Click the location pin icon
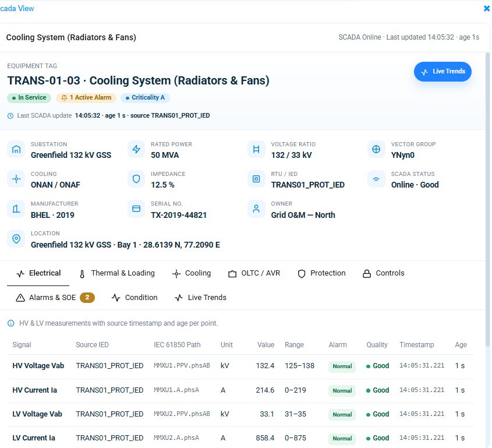 tap(16, 239)
